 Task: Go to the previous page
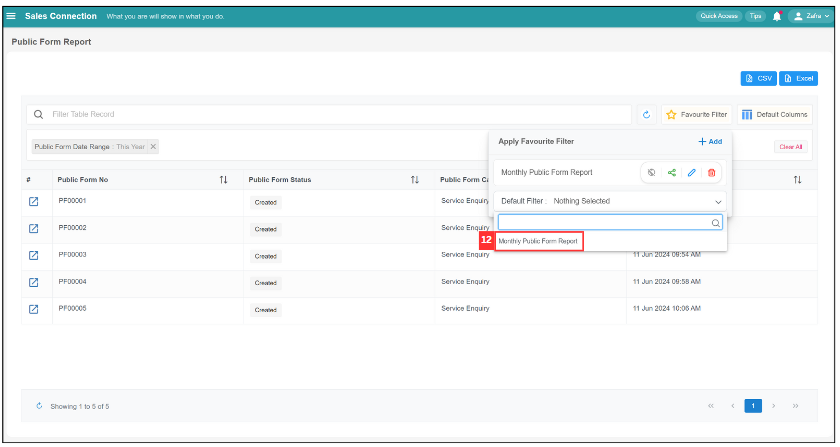click(732, 406)
